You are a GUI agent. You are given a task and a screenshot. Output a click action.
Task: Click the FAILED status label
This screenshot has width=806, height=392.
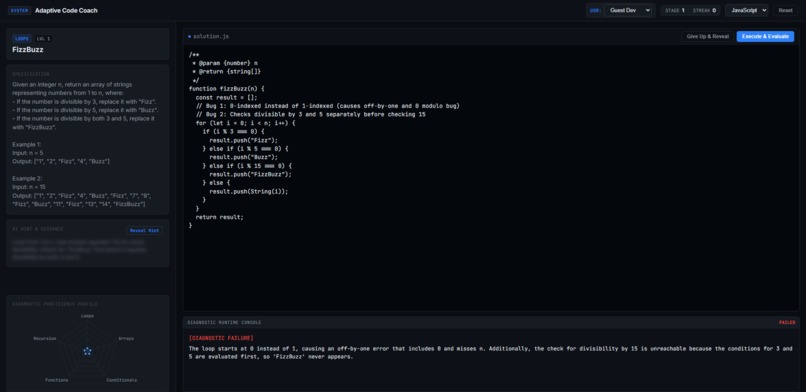click(x=787, y=323)
